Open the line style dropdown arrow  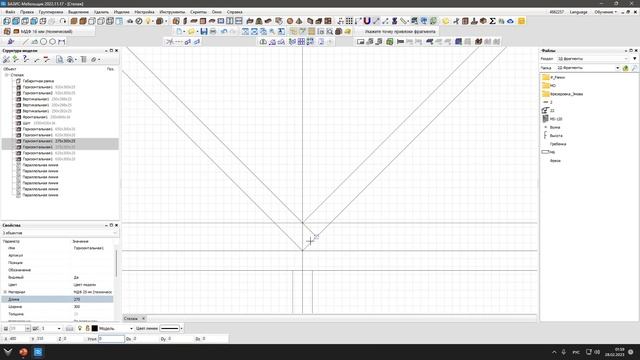[181, 329]
